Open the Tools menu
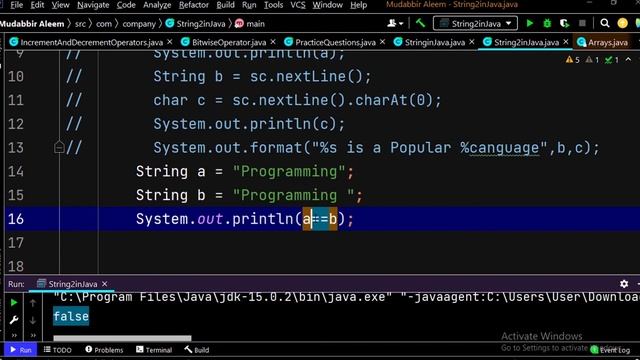 273,5
